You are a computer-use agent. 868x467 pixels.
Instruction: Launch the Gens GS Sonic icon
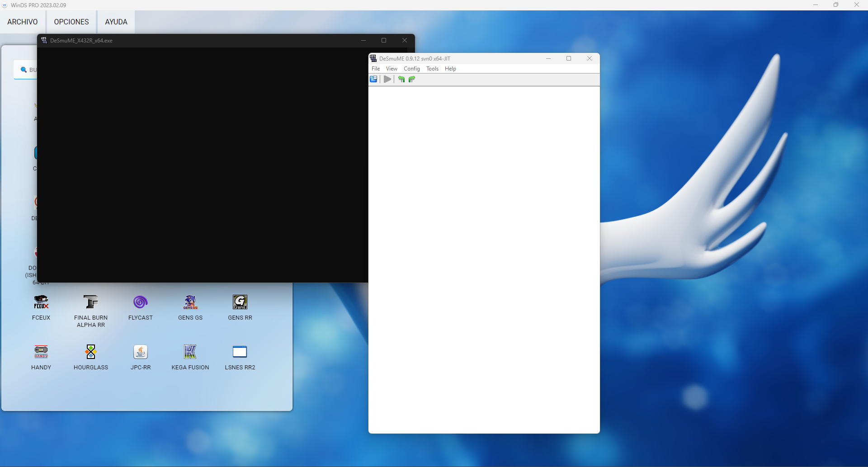[190, 302]
